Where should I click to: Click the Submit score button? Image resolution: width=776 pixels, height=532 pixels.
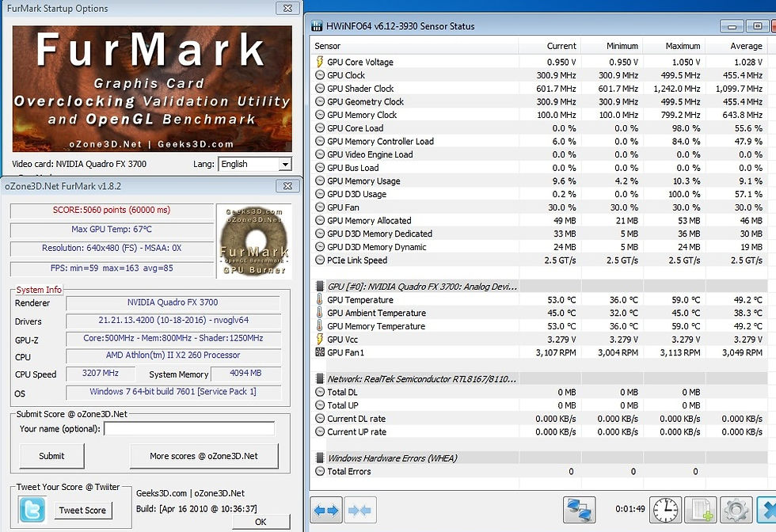tap(51, 456)
